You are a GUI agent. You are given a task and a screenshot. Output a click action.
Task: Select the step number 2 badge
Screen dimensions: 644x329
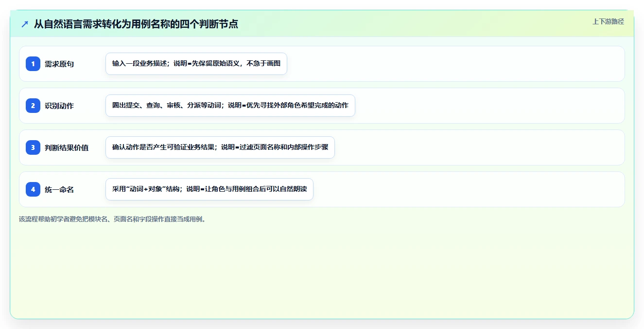pos(33,106)
